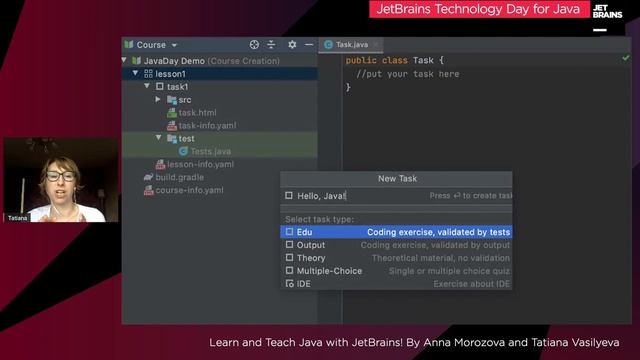Collapse the lesson1 node
The height and width of the screenshot is (360, 640).
pos(135,73)
